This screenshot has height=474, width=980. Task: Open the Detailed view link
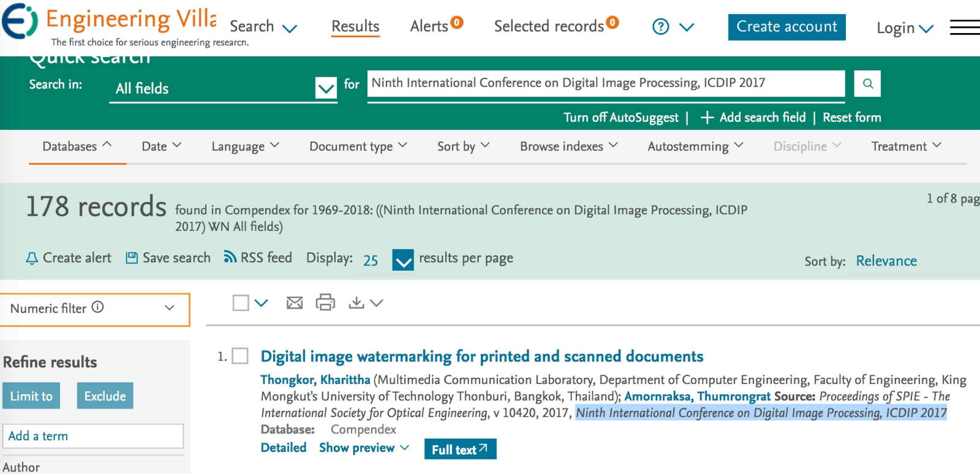point(284,448)
